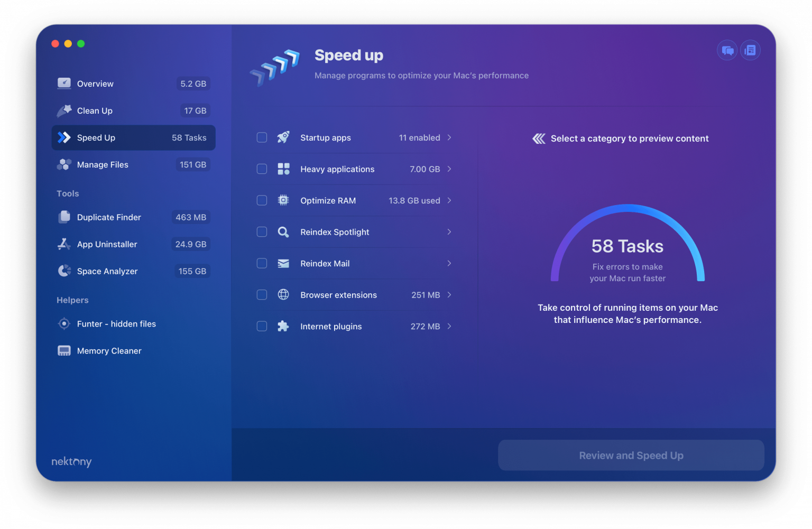Expand the Heavy applications category
This screenshot has width=812, height=529.
click(449, 169)
